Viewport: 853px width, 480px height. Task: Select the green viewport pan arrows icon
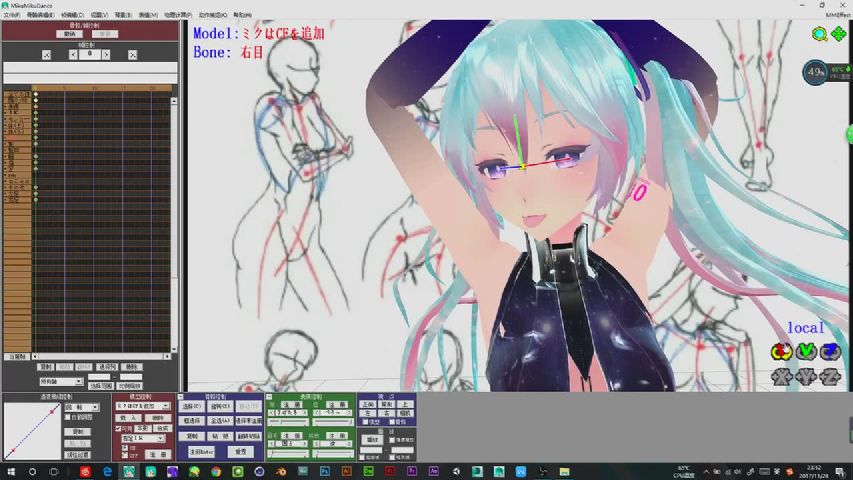(838, 34)
